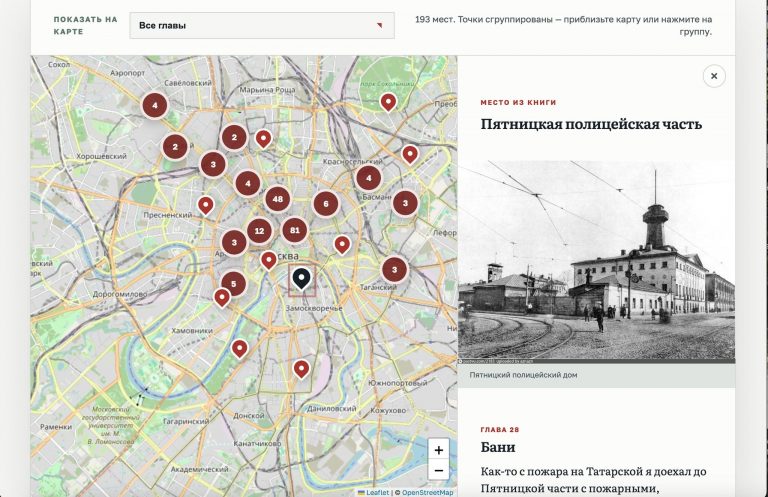Open cluster 4 near Красносельский
This screenshot has width=768, height=497.
369,178
